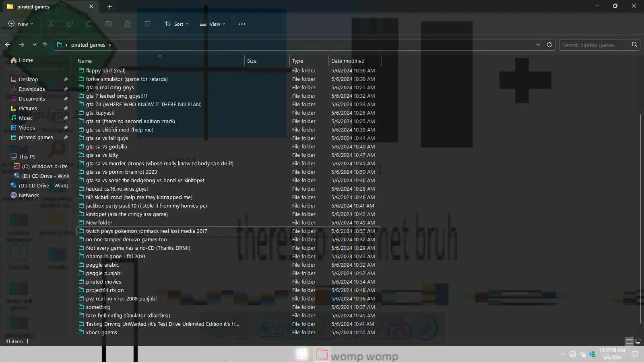Click the taskbar clock showing 10:57:59 AM
The height and width of the screenshot is (362, 644).
tap(612, 354)
